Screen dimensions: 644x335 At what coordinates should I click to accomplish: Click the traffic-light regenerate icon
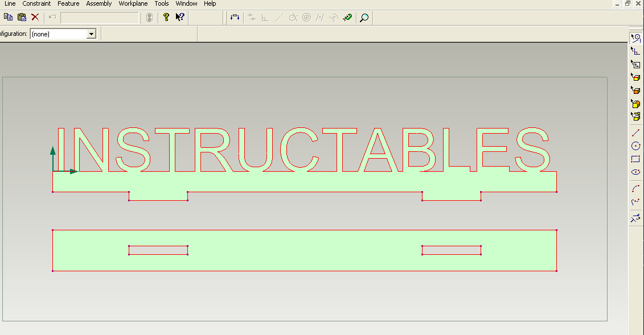150,18
